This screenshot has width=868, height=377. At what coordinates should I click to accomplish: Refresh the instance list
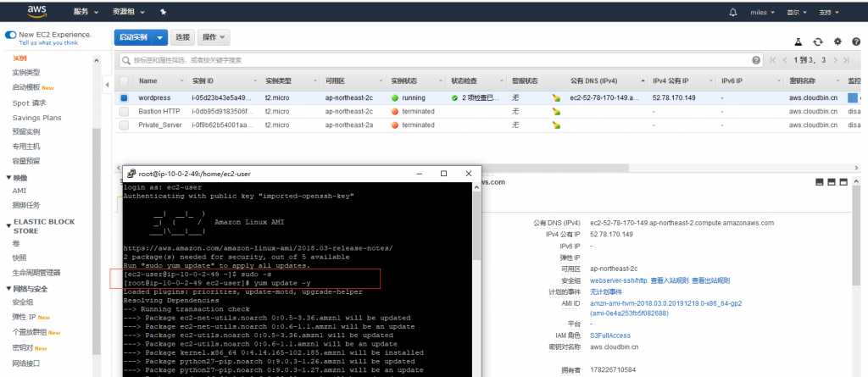coord(818,42)
